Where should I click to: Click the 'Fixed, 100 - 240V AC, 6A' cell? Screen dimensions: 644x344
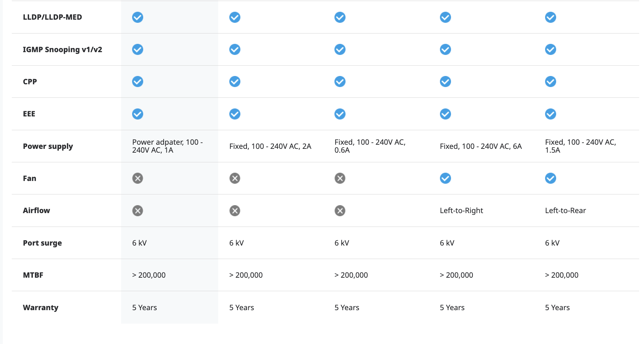(480, 146)
